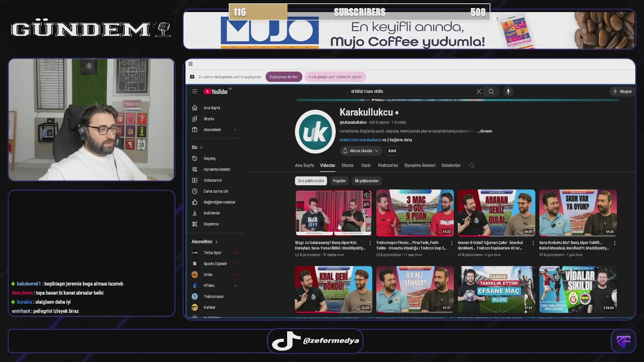The height and width of the screenshot is (362, 644).
Task: Click the Paylaşmayı durdur button
Action: tap(284, 77)
